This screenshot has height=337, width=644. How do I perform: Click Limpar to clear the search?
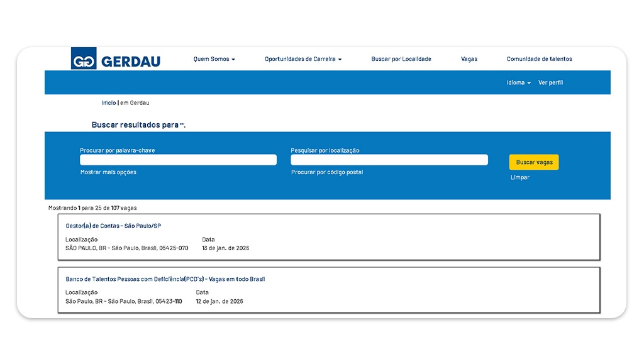(x=519, y=177)
